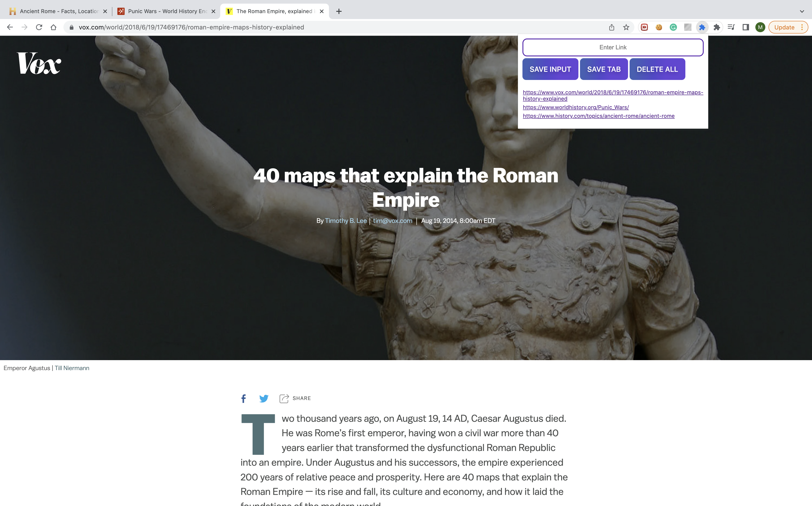Image resolution: width=812 pixels, height=506 pixels.
Task: Share article on Facebook
Action: (243, 398)
